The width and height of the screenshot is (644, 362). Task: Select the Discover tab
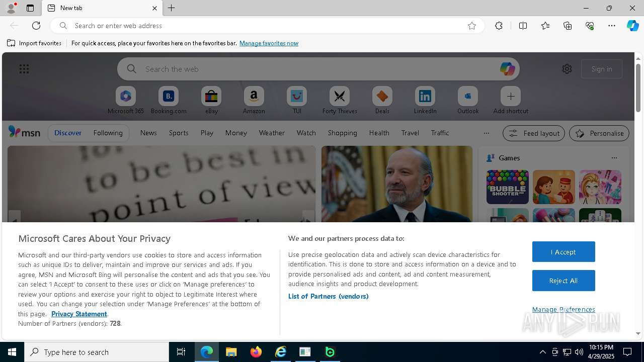68,133
